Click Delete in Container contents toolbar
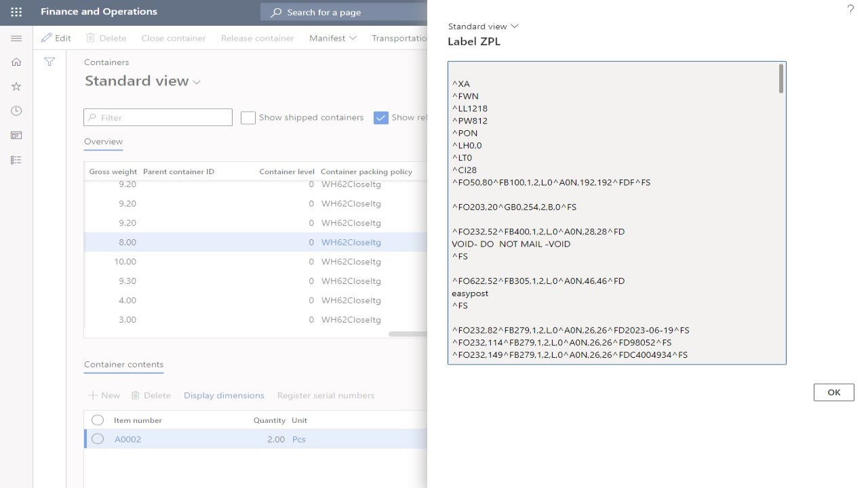This screenshot has width=868, height=488. click(x=151, y=395)
